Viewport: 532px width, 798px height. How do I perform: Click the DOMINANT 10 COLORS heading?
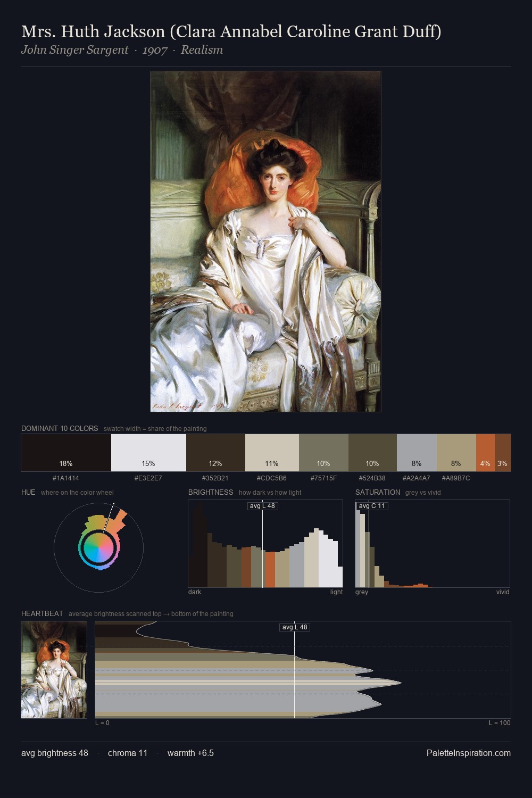pos(60,428)
